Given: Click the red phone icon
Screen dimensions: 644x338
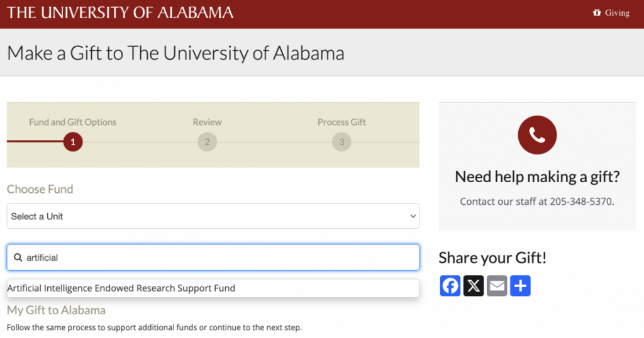Looking at the screenshot, I should point(537,135).
